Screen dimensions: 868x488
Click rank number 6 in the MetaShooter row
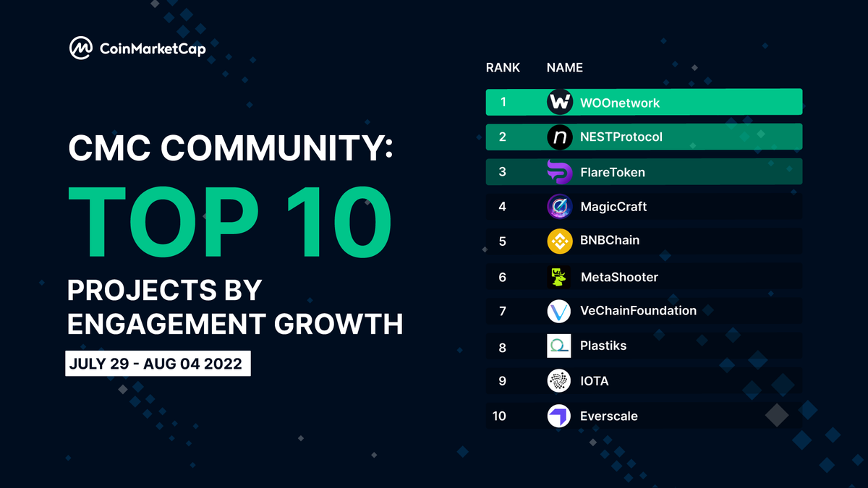coord(503,277)
